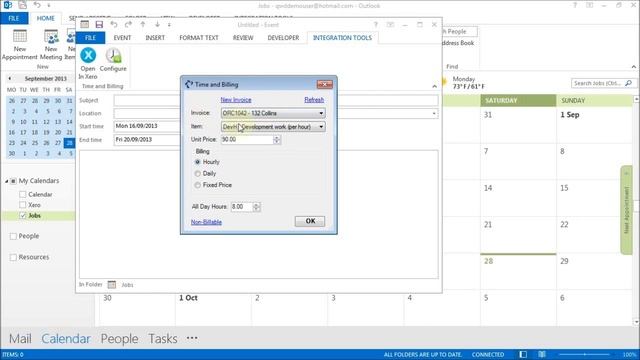Click the weather sun icon
Screen dimensions: 640x360
(x=444, y=82)
